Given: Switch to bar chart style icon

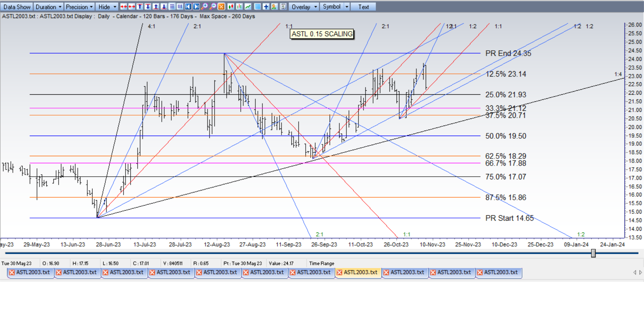Looking at the screenshot, I should click(x=239, y=7).
